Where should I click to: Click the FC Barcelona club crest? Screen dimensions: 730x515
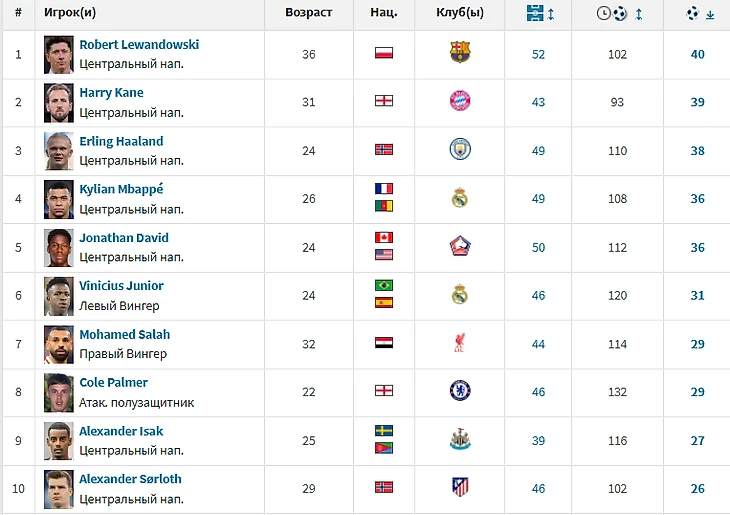[459, 54]
